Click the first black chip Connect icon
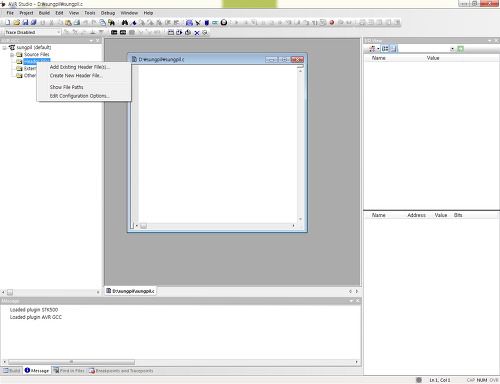 pyautogui.click(x=114, y=32)
